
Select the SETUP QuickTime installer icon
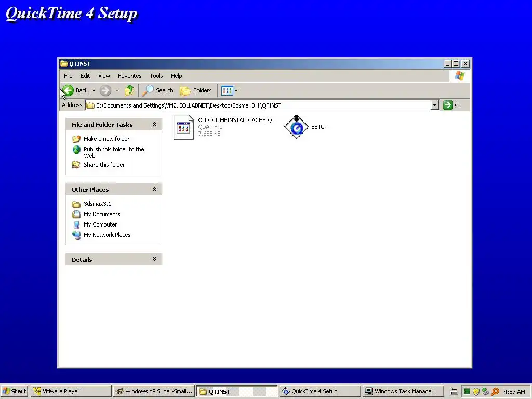click(296, 127)
